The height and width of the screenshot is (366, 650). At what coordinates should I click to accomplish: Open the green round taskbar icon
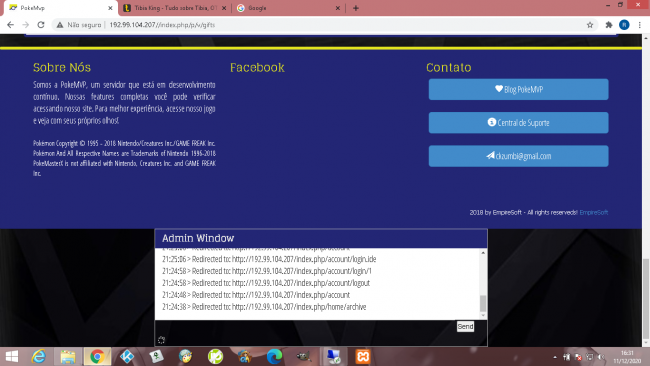215,356
